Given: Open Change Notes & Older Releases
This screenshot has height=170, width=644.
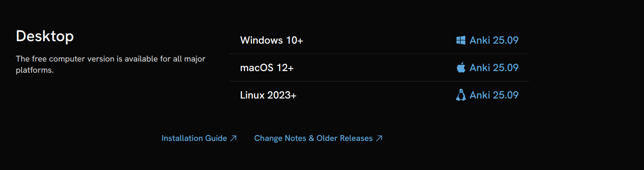Looking at the screenshot, I should (313, 138).
